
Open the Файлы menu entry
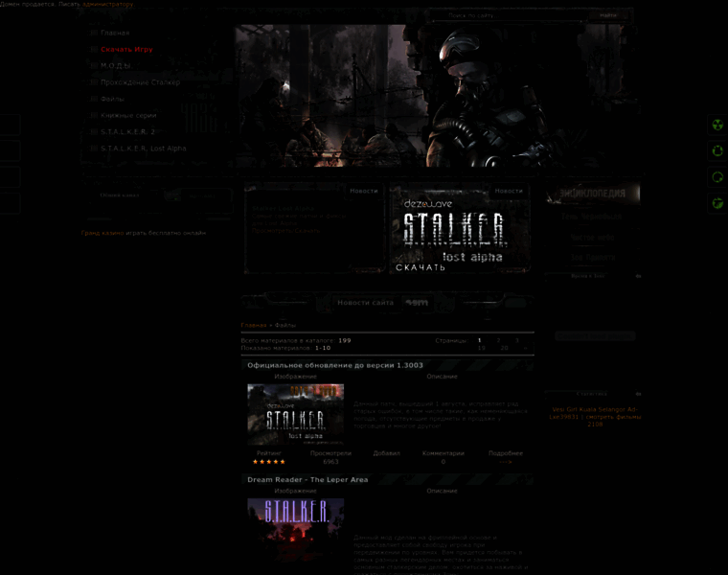pyautogui.click(x=112, y=99)
